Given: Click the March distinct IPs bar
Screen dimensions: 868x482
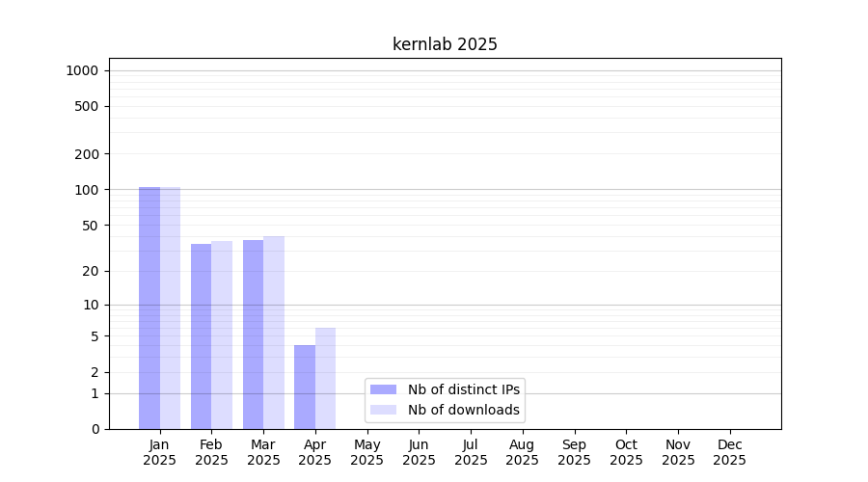Looking at the screenshot, I should tap(253, 335).
